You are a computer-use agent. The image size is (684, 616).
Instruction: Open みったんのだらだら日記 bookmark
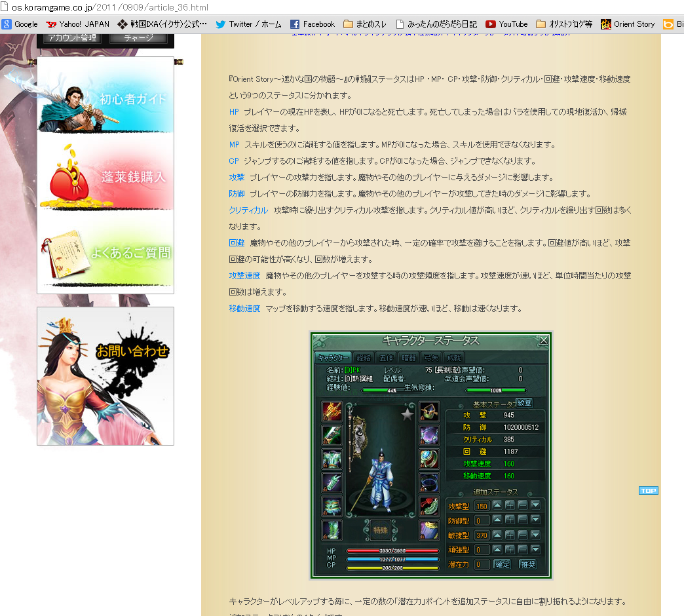coord(436,24)
